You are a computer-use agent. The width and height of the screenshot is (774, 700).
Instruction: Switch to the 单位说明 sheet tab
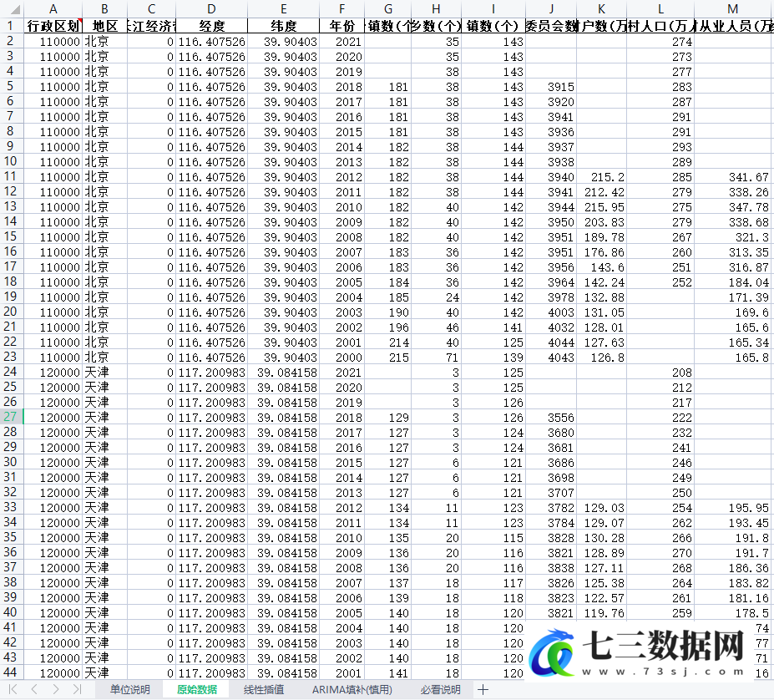click(x=129, y=689)
